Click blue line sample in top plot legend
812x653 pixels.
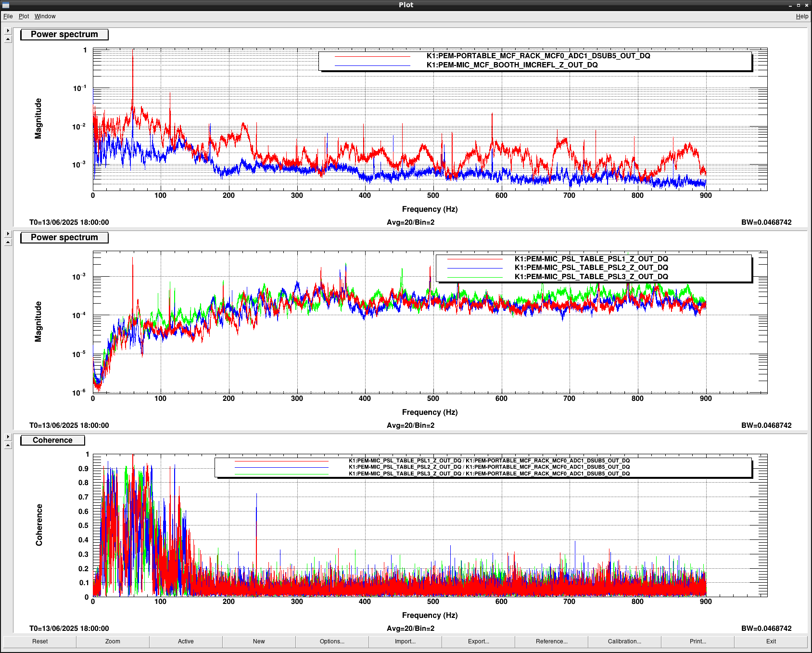click(372, 65)
